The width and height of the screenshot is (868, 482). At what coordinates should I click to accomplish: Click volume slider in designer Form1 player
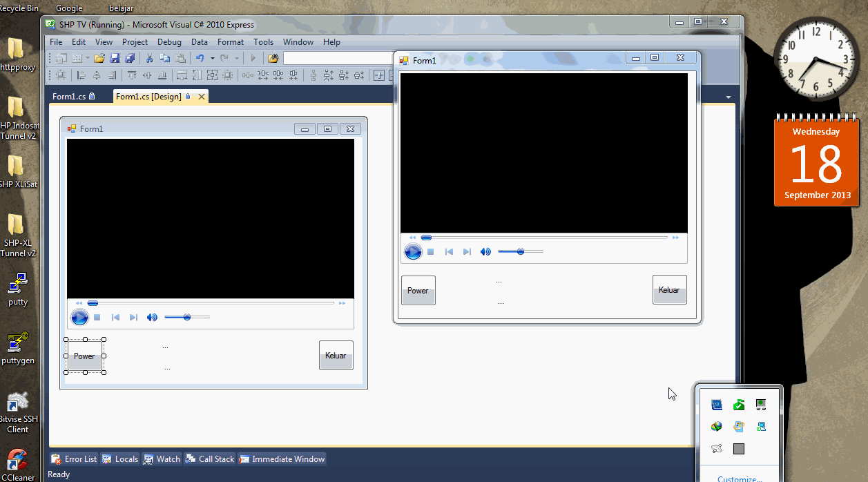(187, 317)
